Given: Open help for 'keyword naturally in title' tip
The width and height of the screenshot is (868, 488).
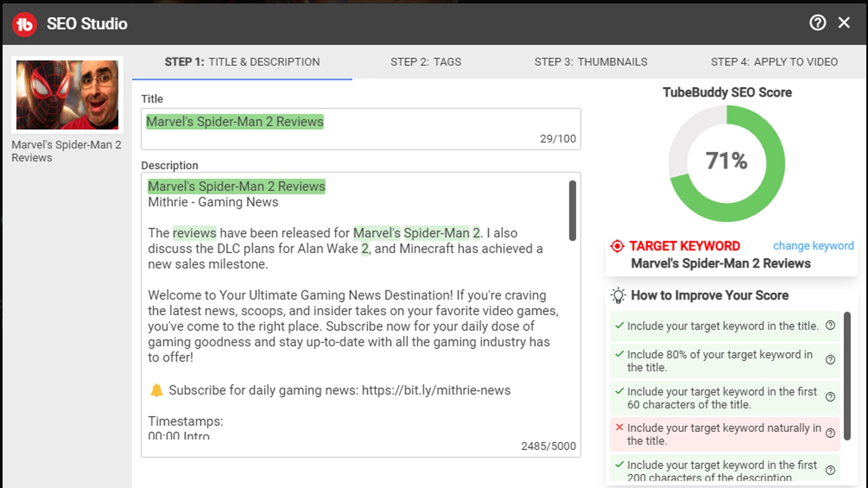Looking at the screenshot, I should coord(830,433).
